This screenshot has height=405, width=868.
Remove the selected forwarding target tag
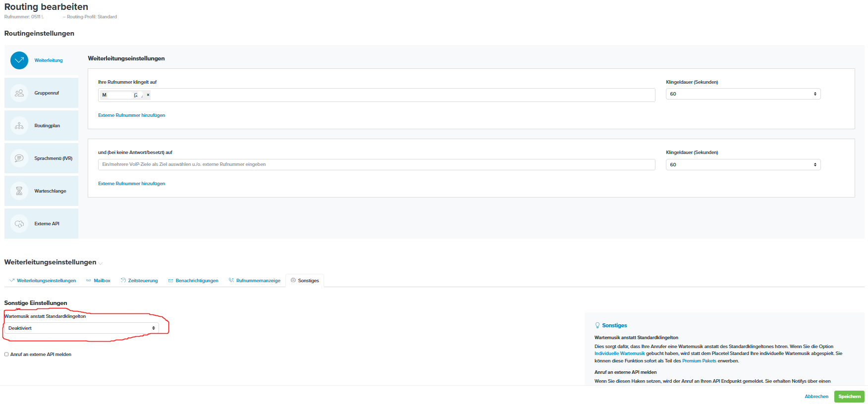pos(148,95)
